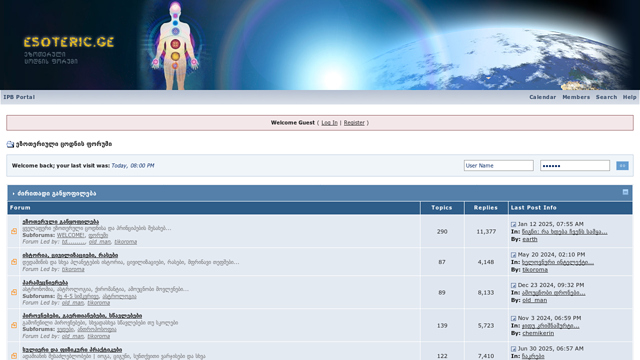Open last post topic link under Jan 12 2025

coord(564,232)
